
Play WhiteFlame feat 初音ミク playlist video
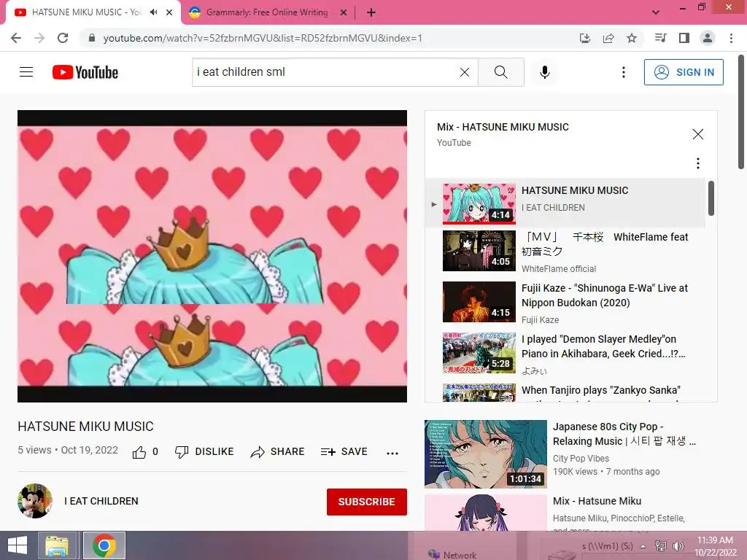click(x=565, y=252)
